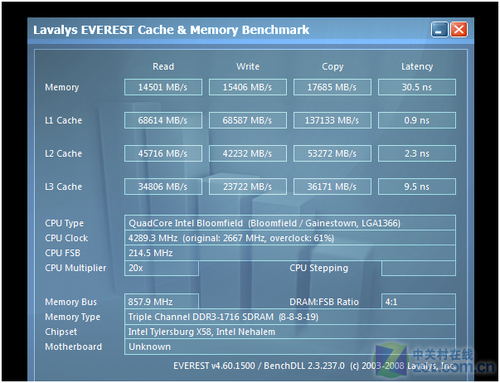Click the Copy column header
The height and width of the screenshot is (383, 500).
333,67
